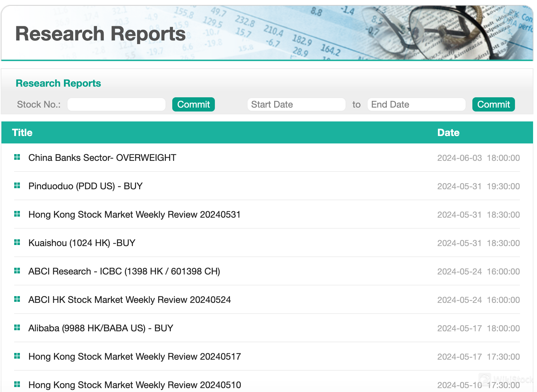Click the report icon next to Pinduoduo (PDD US)

(x=17, y=185)
